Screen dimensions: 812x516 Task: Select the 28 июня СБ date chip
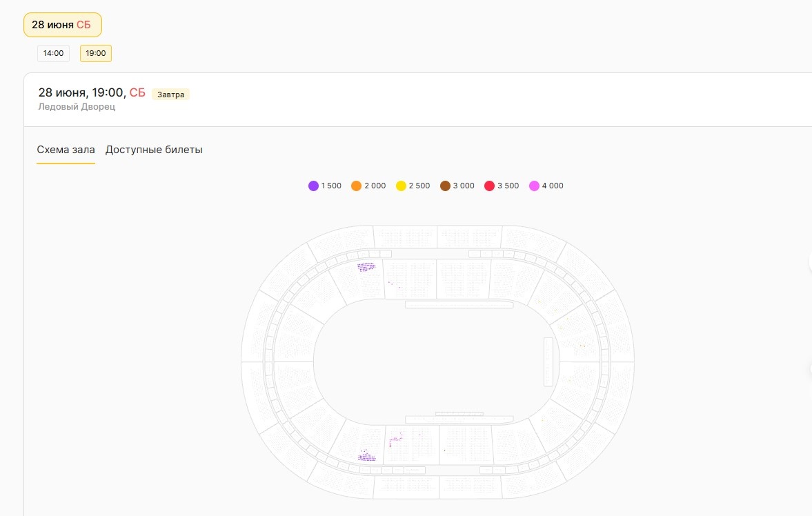62,25
